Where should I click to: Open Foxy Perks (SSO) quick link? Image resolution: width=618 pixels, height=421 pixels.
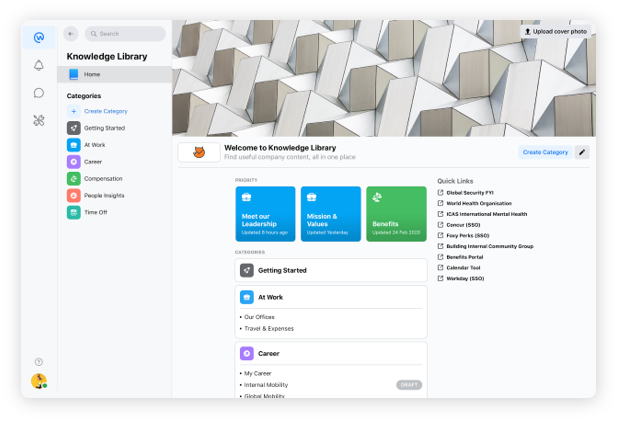coord(468,235)
